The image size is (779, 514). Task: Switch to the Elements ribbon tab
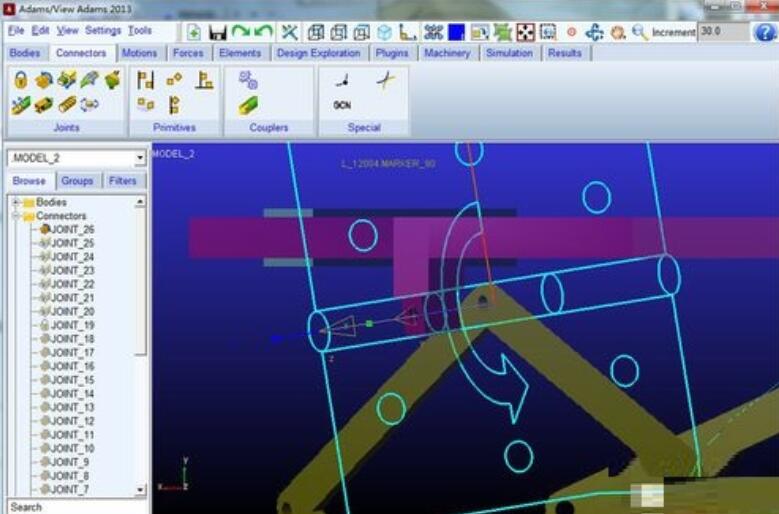[x=240, y=53]
